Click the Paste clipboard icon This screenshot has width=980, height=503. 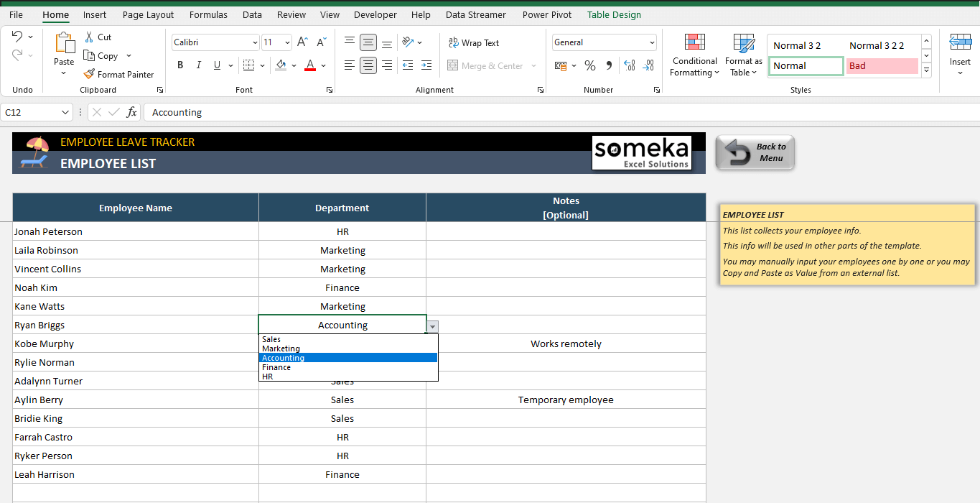click(x=64, y=44)
